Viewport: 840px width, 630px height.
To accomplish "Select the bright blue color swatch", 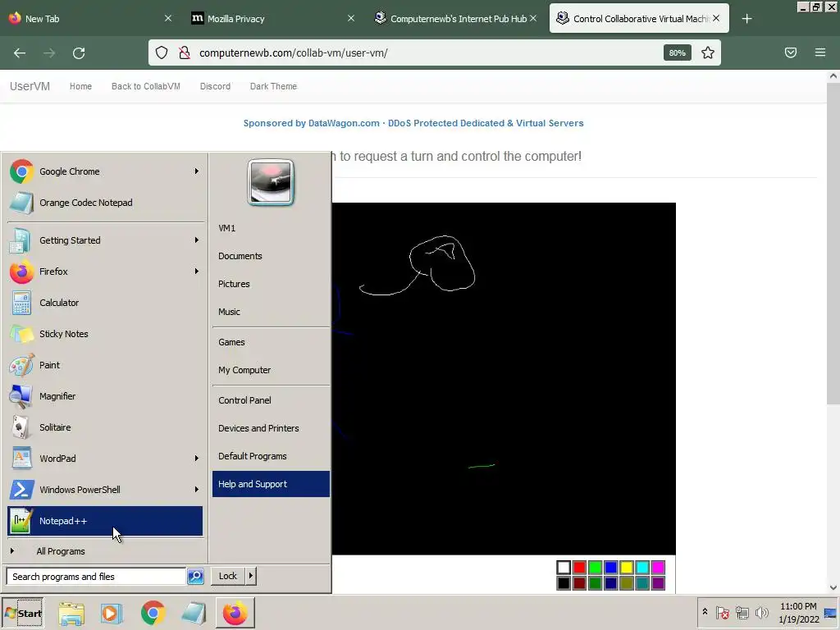I will pos(610,568).
